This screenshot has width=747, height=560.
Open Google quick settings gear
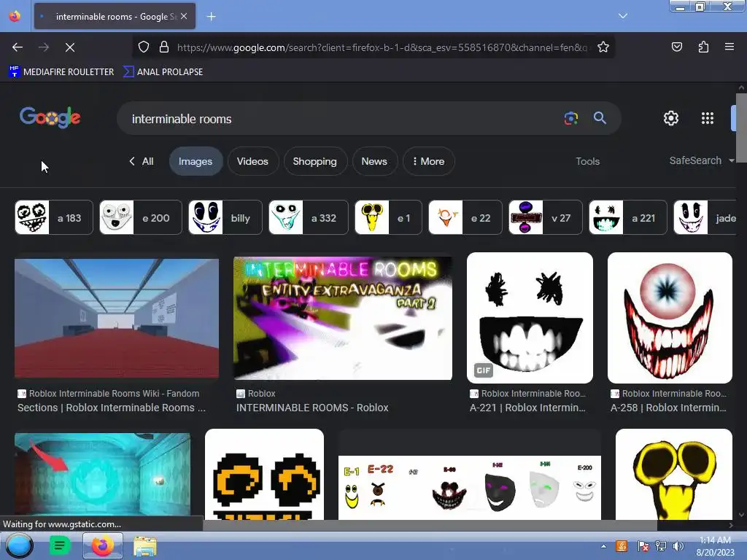click(671, 118)
